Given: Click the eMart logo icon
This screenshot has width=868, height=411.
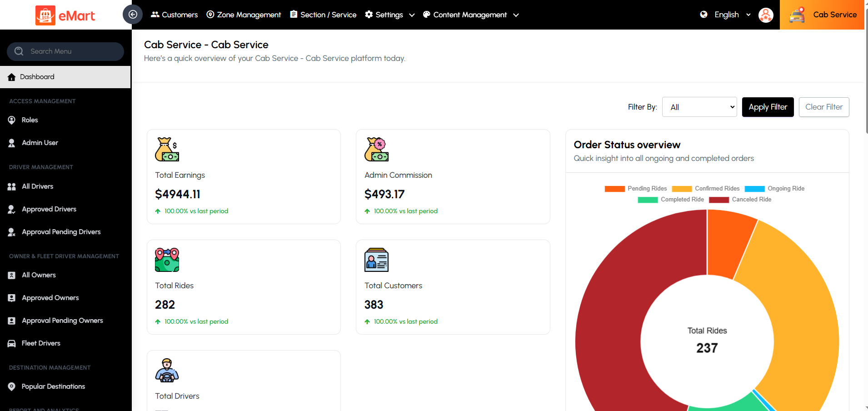Looking at the screenshot, I should 45,15.
